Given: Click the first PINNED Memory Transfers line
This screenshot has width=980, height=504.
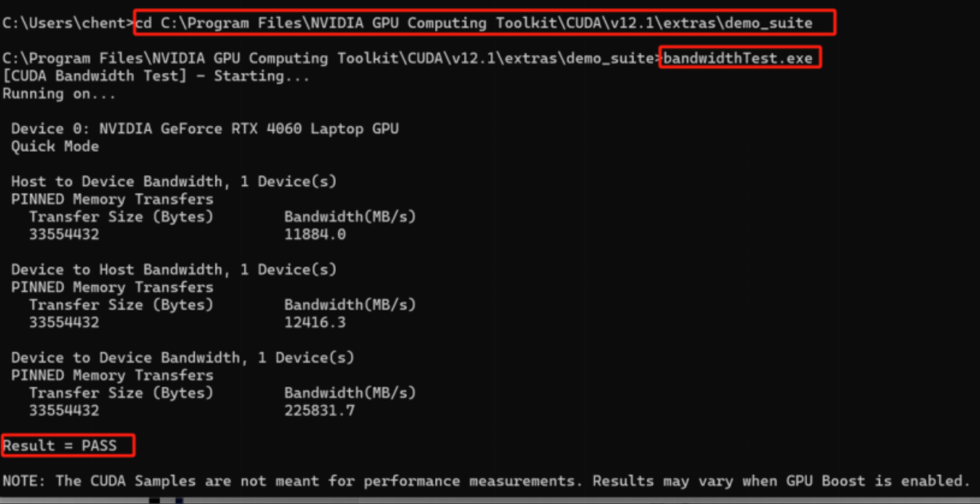Looking at the screenshot, I should point(112,199).
